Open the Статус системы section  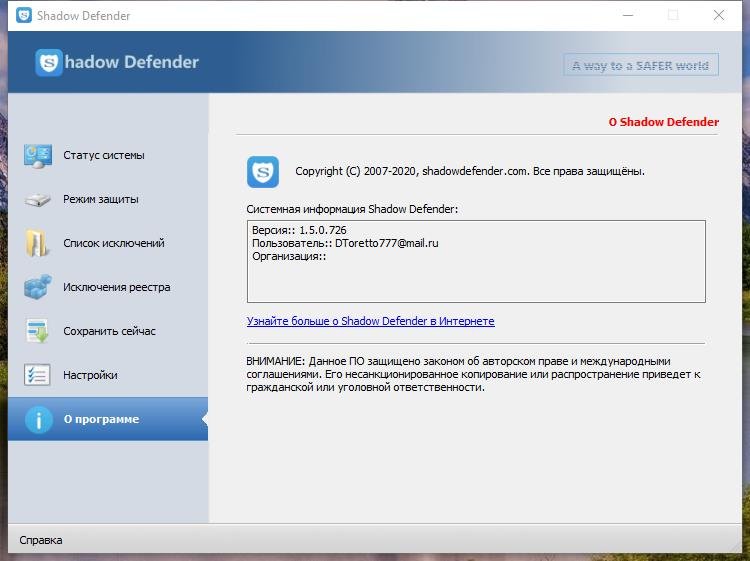pyautogui.click(x=108, y=155)
